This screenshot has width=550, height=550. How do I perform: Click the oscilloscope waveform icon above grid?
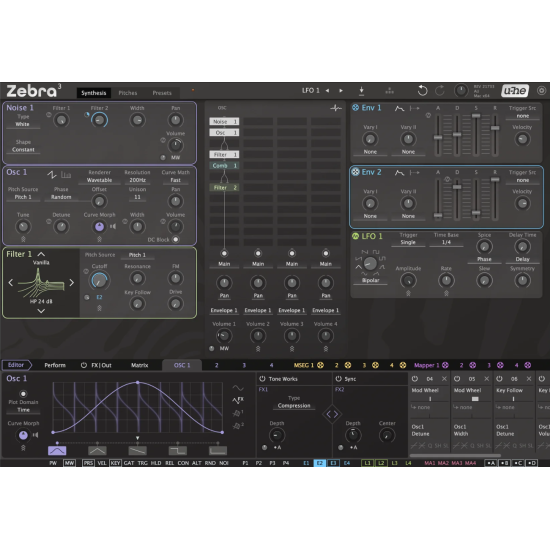click(x=336, y=108)
